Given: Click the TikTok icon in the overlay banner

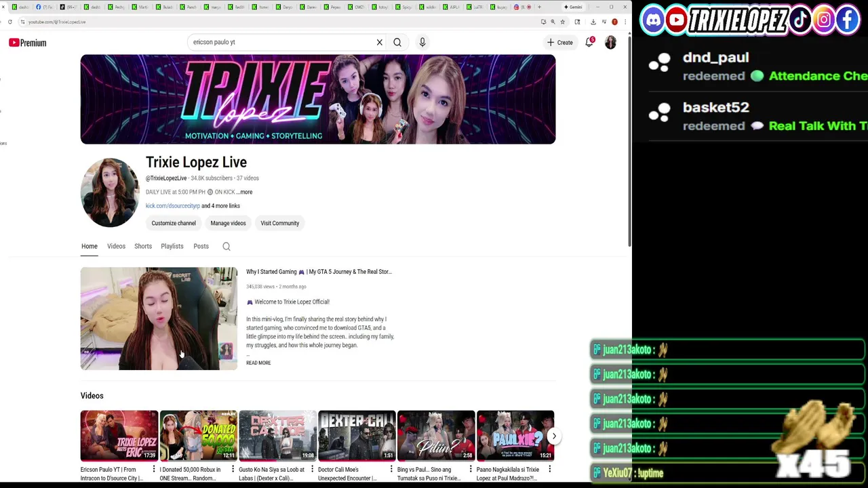Looking at the screenshot, I should (x=801, y=20).
